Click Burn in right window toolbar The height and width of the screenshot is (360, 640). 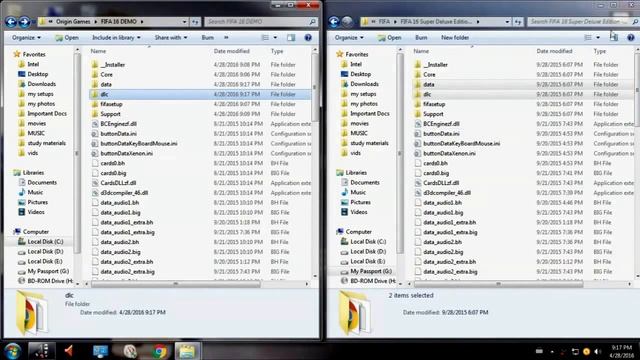pyautogui.click(x=421, y=38)
